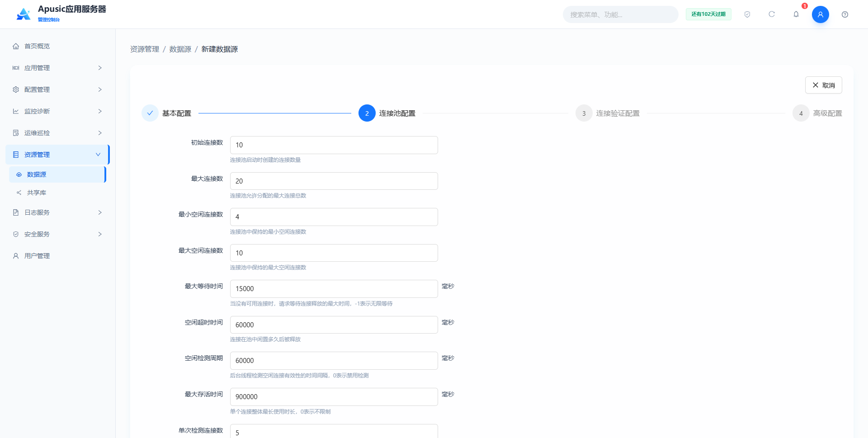Click the help question mark icon
The image size is (868, 438).
pyautogui.click(x=845, y=14)
